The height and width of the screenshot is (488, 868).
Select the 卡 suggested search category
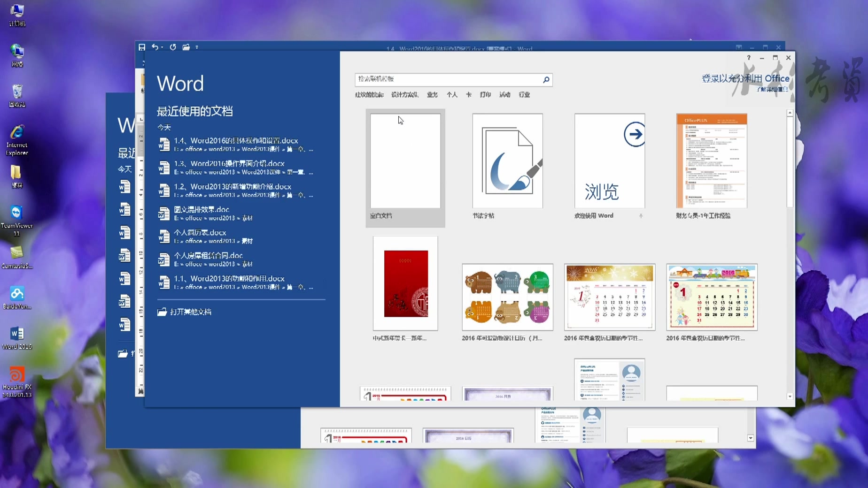pyautogui.click(x=468, y=95)
